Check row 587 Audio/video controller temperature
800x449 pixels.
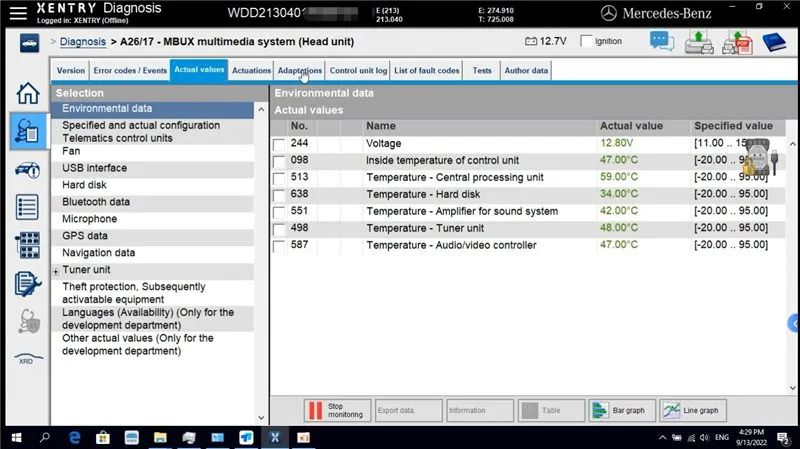tap(279, 246)
